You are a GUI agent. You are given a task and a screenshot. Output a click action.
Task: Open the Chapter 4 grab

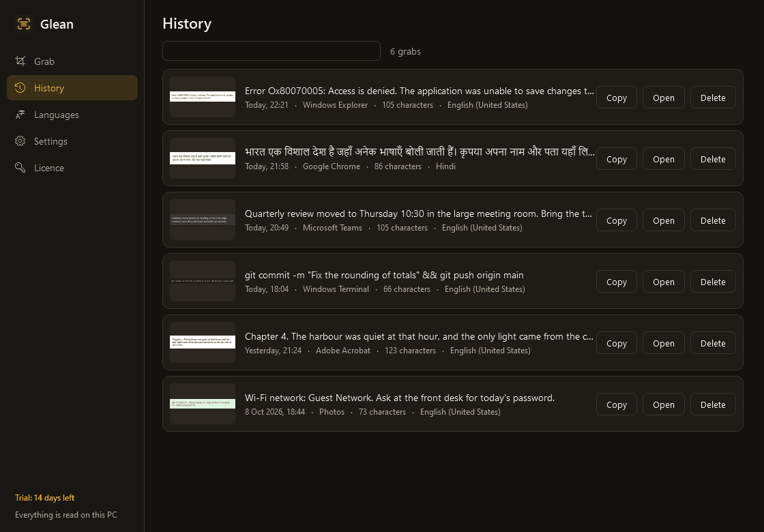click(x=664, y=343)
